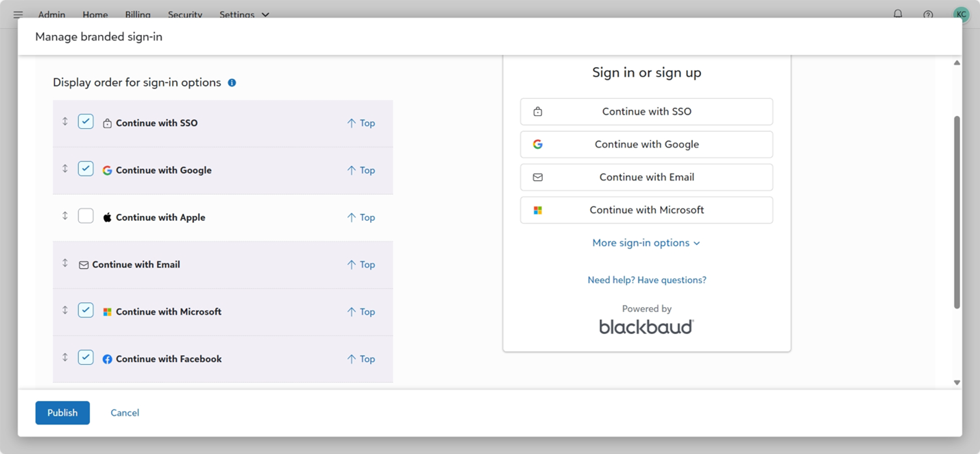Open the hamburger navigation menu
Viewport: 980px width, 454px height.
18,14
